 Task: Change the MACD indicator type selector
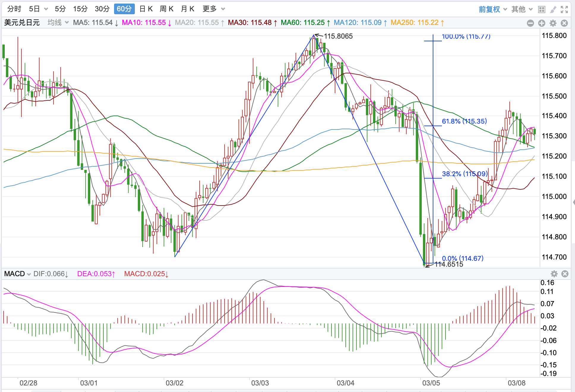click(x=18, y=274)
